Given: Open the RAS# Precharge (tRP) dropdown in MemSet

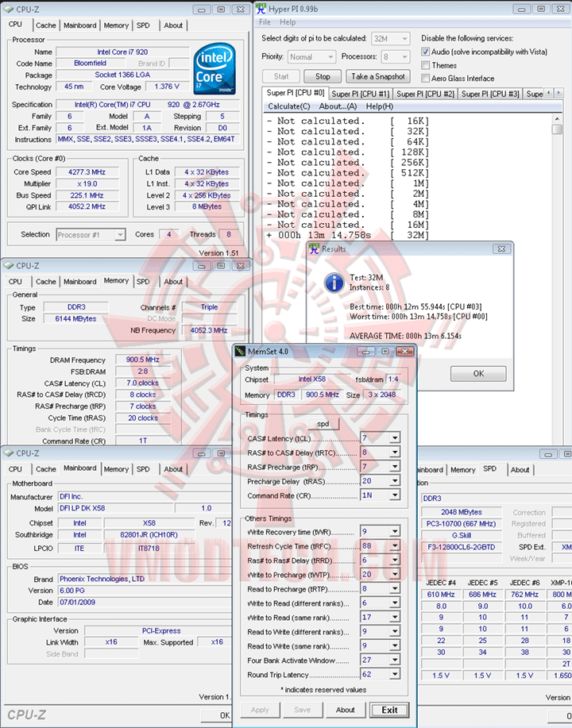Looking at the screenshot, I should tap(395, 467).
